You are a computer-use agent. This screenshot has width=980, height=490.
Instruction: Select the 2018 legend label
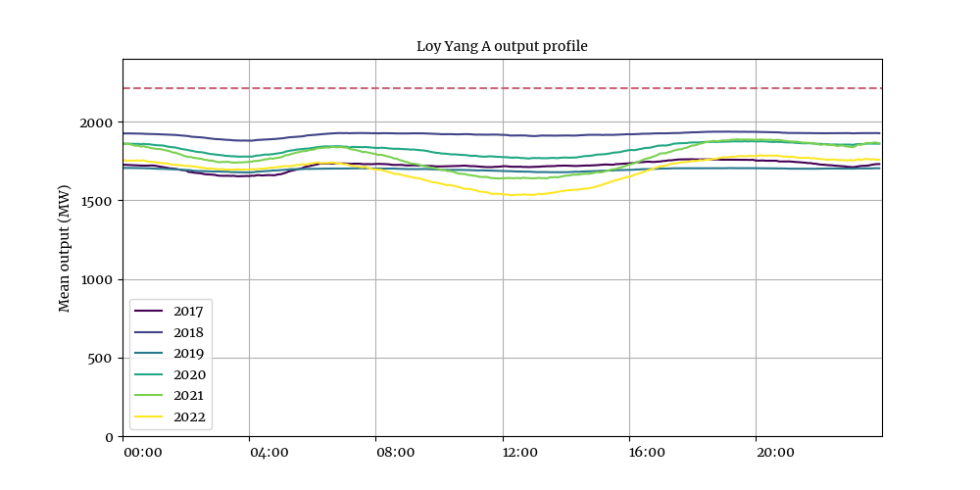[x=189, y=332]
